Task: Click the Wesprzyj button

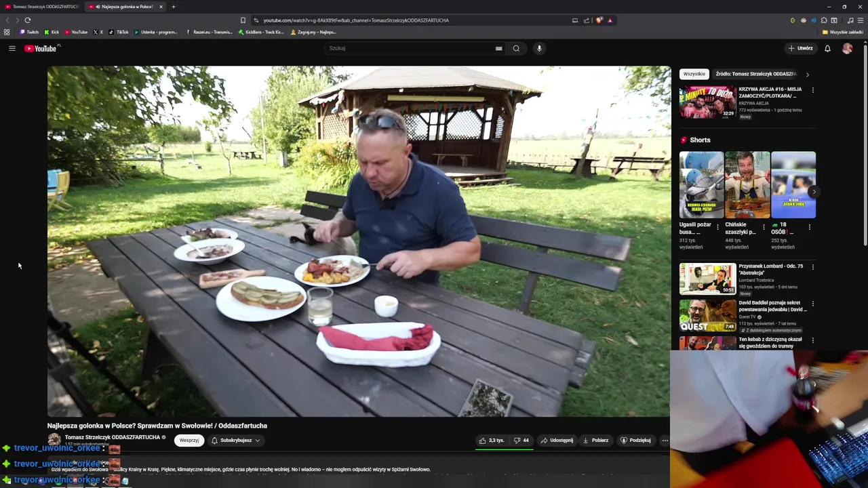Action: pos(189,441)
